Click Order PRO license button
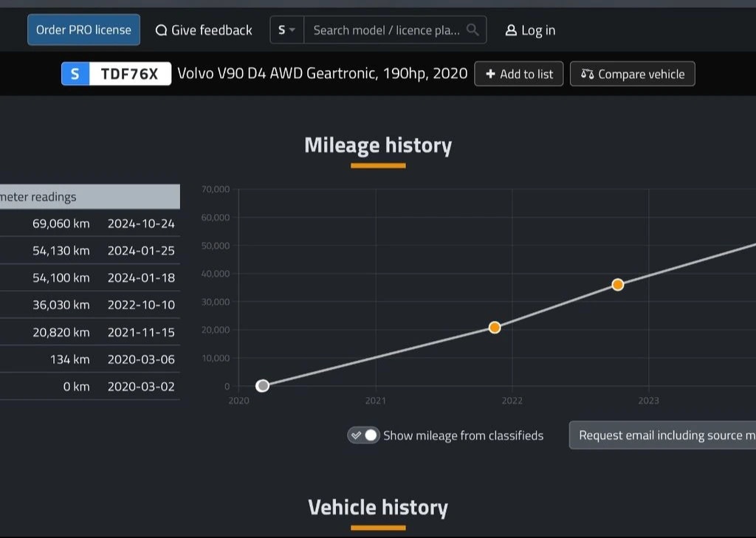The height and width of the screenshot is (538, 756). (x=83, y=30)
